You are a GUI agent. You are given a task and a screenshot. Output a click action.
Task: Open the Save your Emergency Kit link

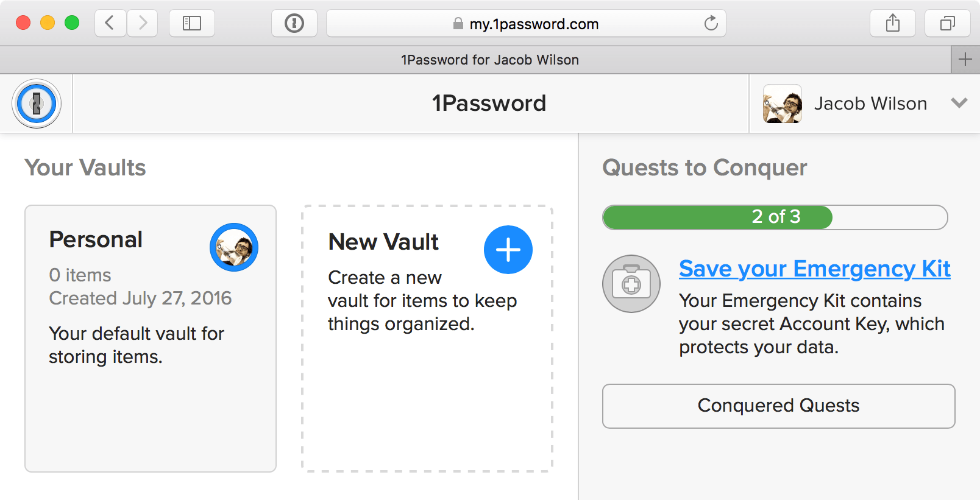click(814, 269)
